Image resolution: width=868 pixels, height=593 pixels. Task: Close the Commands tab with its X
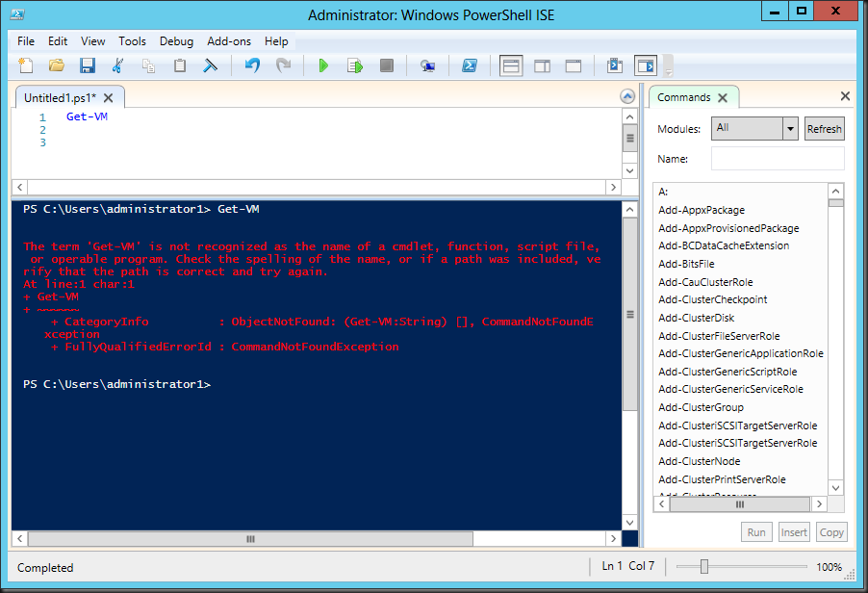(x=723, y=98)
